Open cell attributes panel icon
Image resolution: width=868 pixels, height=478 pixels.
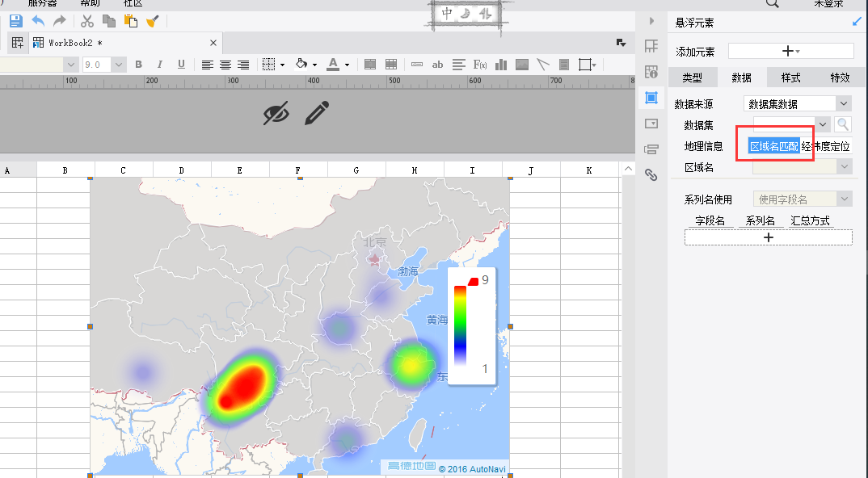[651, 46]
